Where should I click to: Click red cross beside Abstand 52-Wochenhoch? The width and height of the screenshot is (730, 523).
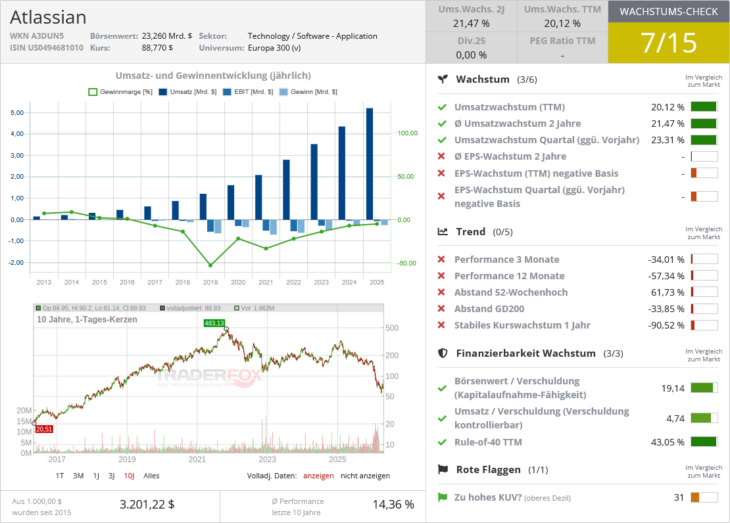point(441,292)
